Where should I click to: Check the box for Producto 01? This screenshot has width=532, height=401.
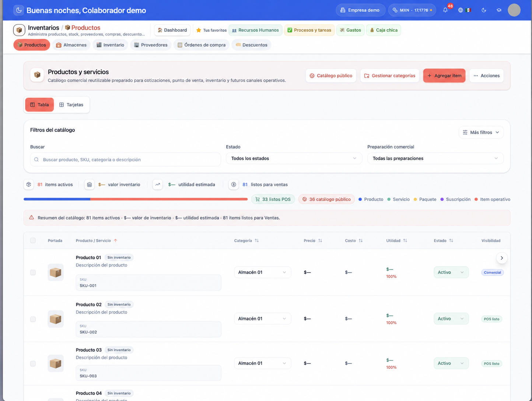coord(33,272)
